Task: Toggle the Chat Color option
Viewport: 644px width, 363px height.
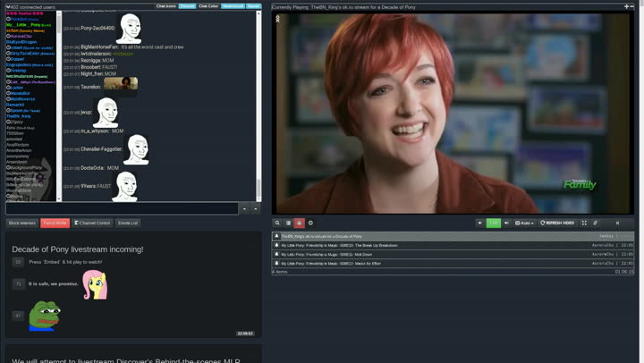Action: [x=208, y=6]
